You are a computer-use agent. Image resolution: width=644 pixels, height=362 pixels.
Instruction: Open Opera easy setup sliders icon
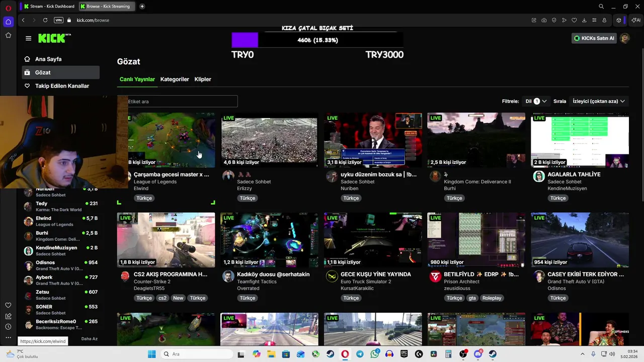(x=594, y=20)
